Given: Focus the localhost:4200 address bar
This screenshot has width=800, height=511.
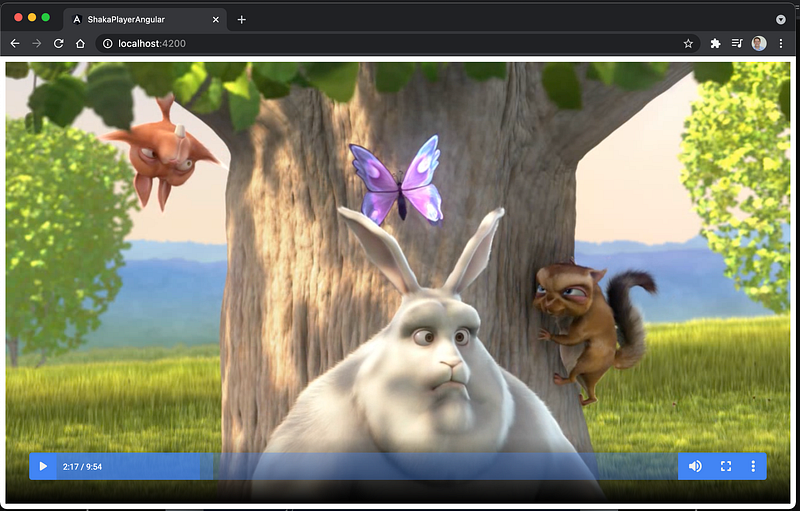Looking at the screenshot, I should pos(398,44).
